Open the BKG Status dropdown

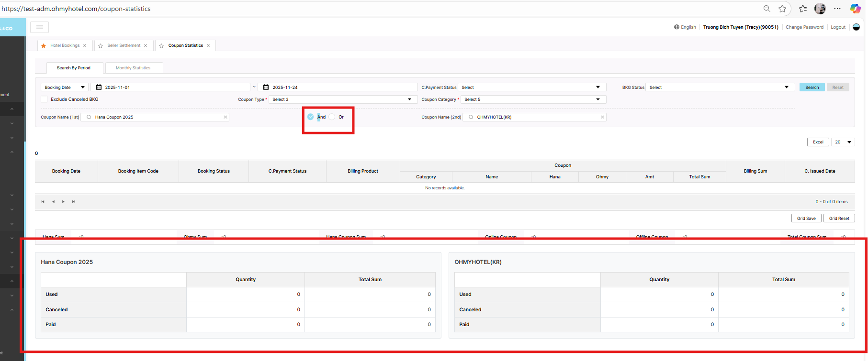click(x=720, y=88)
